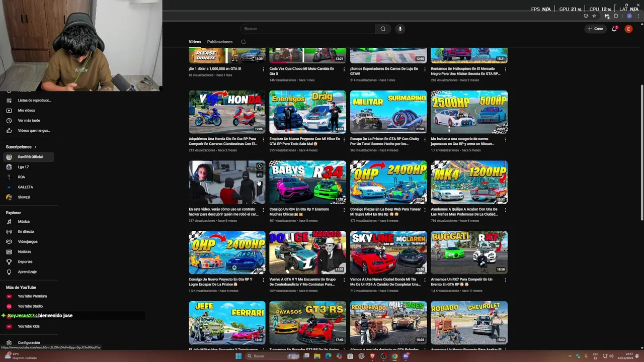Click the En directo icon
The image size is (644, 362).
click(9, 231)
